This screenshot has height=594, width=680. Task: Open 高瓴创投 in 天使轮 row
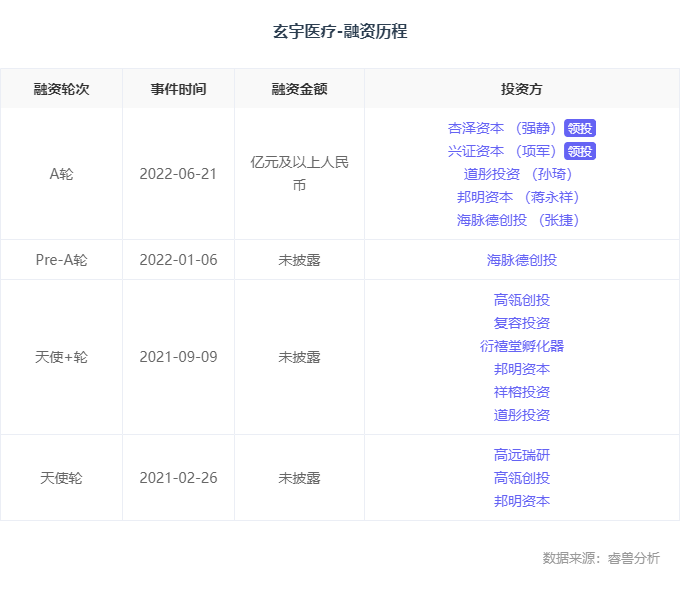point(522,478)
